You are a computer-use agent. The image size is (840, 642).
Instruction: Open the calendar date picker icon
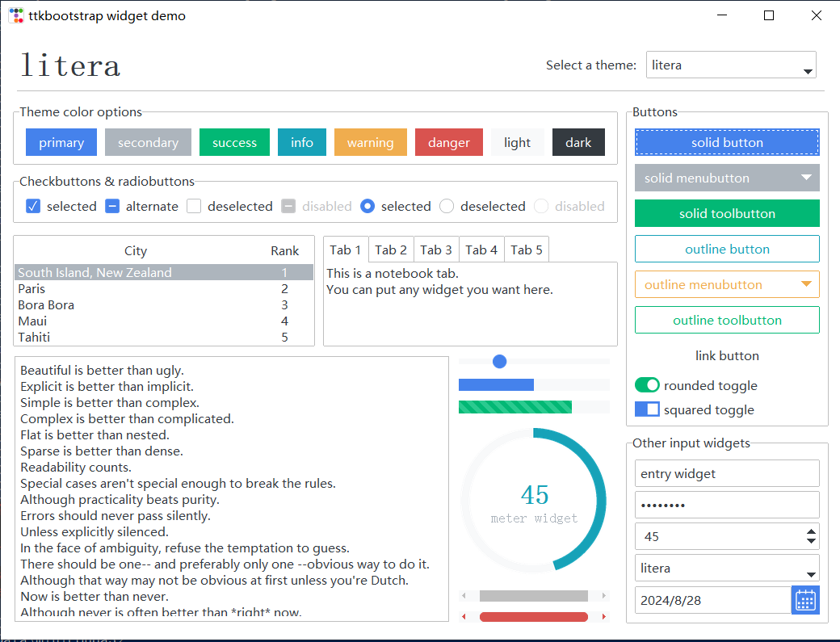[x=805, y=600]
